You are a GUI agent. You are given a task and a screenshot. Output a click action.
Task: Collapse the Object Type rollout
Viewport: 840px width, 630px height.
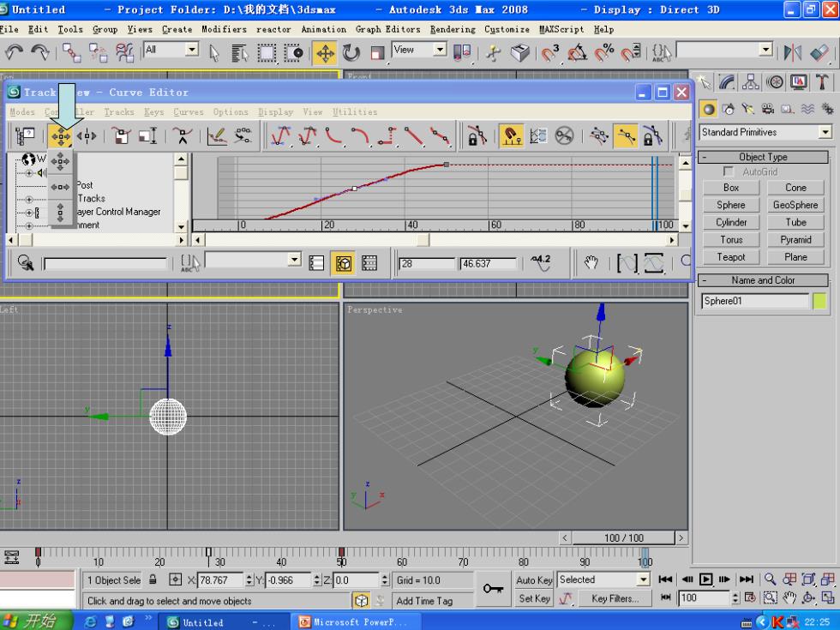(764, 157)
